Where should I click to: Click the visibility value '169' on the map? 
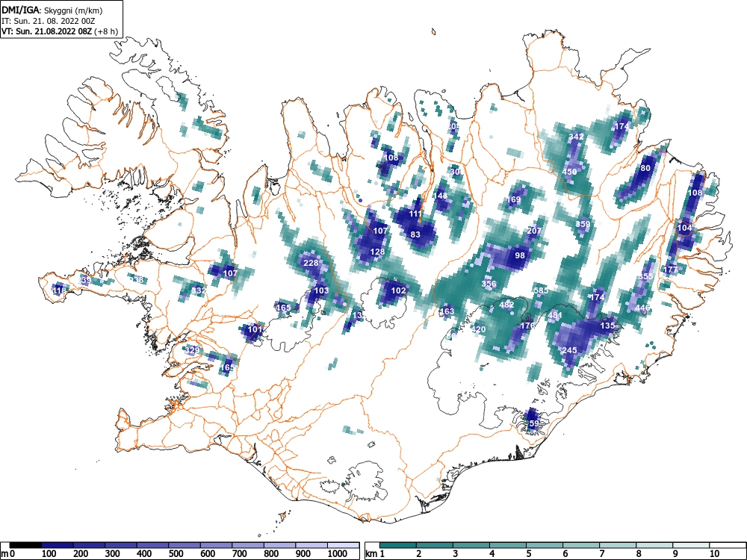pos(514,200)
